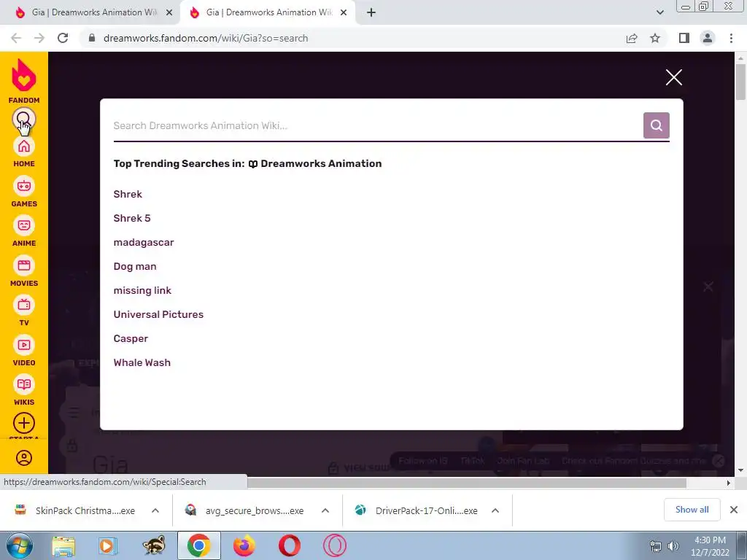
Task: Click the vertical page scrollbar
Action: point(740,81)
